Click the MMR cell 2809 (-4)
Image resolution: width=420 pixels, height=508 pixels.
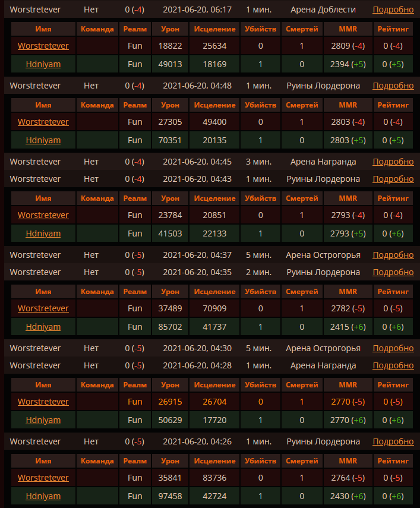(348, 46)
